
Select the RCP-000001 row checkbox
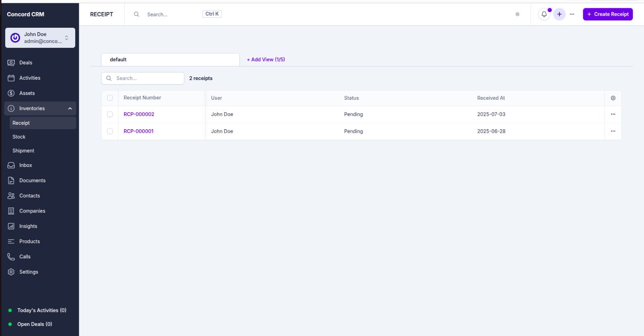coord(110,131)
